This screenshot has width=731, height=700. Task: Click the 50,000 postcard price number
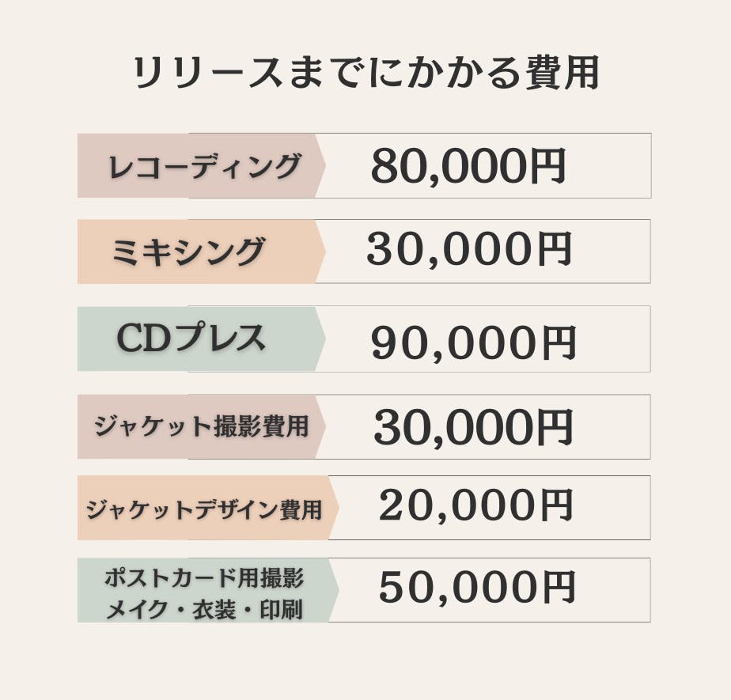coord(454,587)
